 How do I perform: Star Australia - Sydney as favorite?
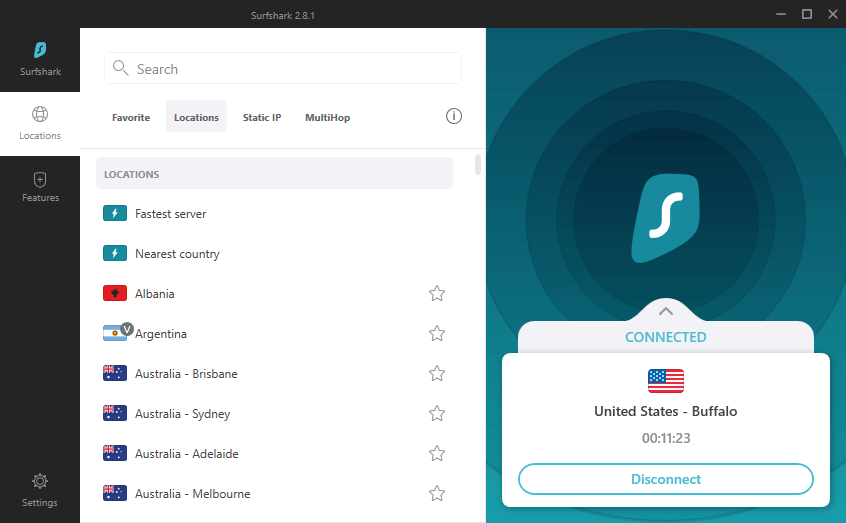(x=437, y=413)
